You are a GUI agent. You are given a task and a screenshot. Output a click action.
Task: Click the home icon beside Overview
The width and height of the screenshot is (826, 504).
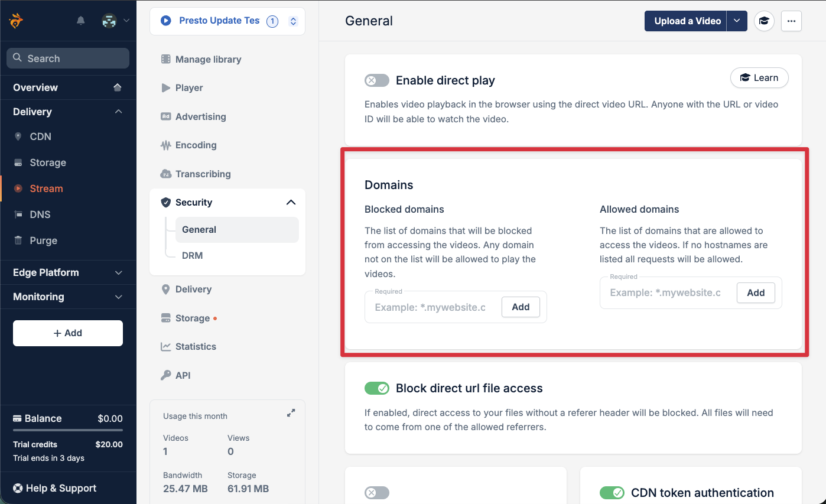pyautogui.click(x=118, y=87)
